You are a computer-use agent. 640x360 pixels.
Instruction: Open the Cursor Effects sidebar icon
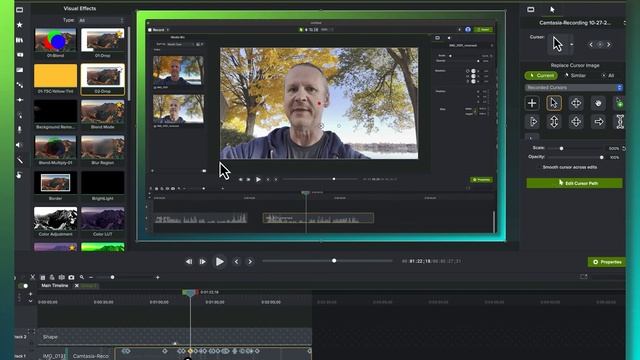click(x=20, y=115)
